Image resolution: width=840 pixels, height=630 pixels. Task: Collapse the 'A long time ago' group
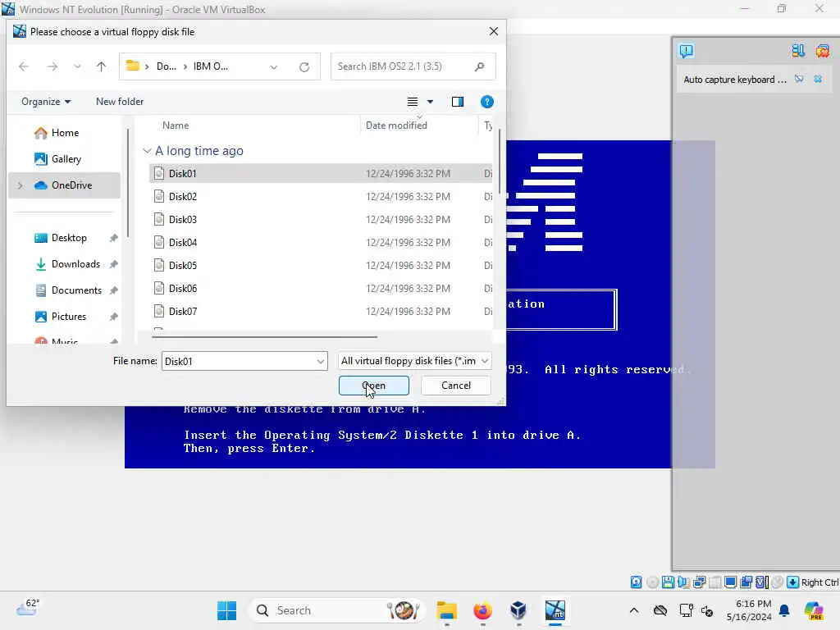point(147,151)
